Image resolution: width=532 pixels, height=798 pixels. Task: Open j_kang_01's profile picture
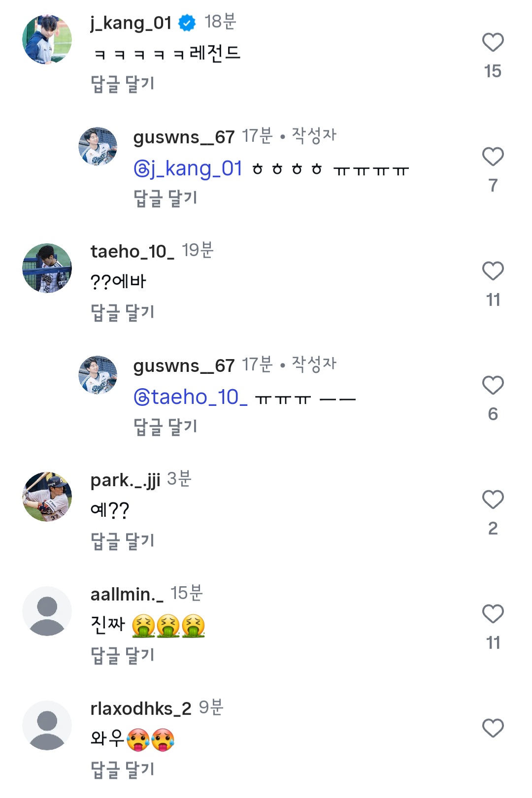pos(47,39)
